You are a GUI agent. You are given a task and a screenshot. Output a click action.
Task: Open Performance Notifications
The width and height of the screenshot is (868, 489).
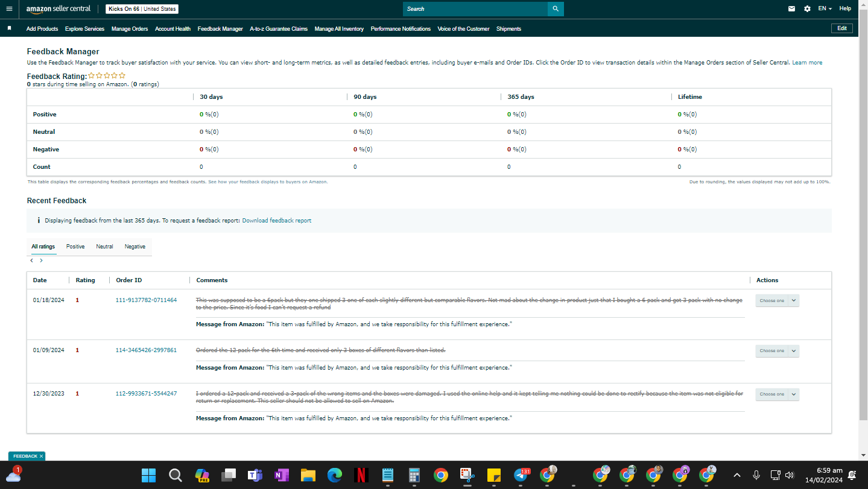click(x=401, y=29)
